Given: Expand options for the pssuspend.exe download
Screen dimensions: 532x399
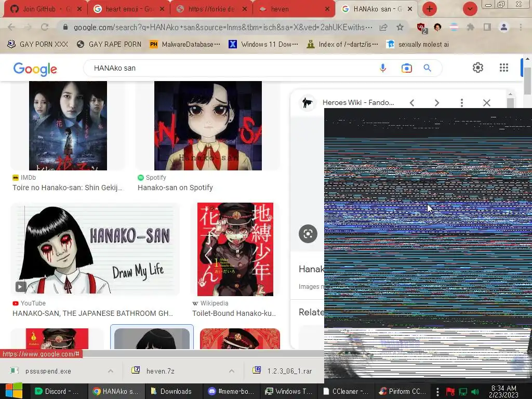Looking at the screenshot, I should pos(111,371).
